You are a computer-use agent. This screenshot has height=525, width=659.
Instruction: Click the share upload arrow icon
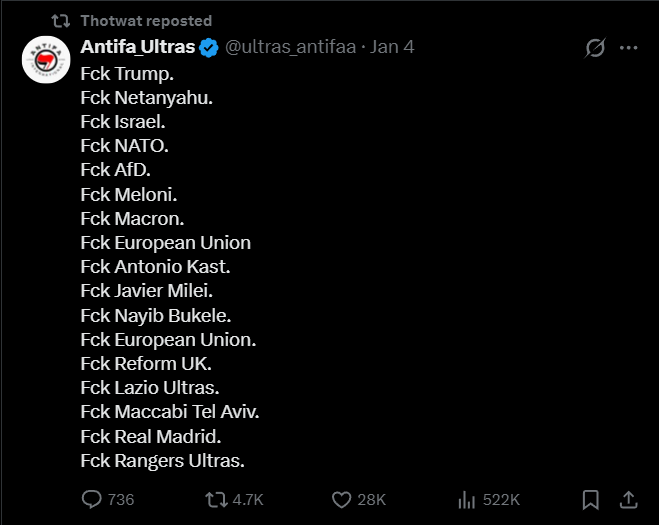[x=628, y=499]
